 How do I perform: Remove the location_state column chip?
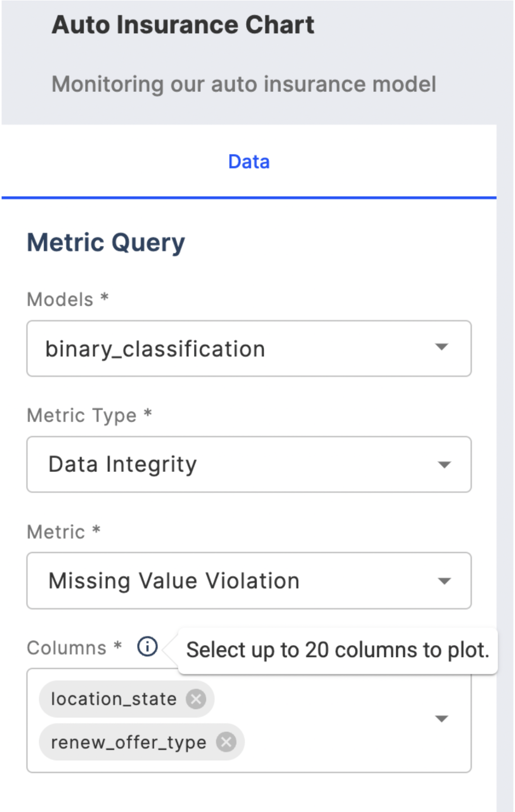[x=196, y=699]
